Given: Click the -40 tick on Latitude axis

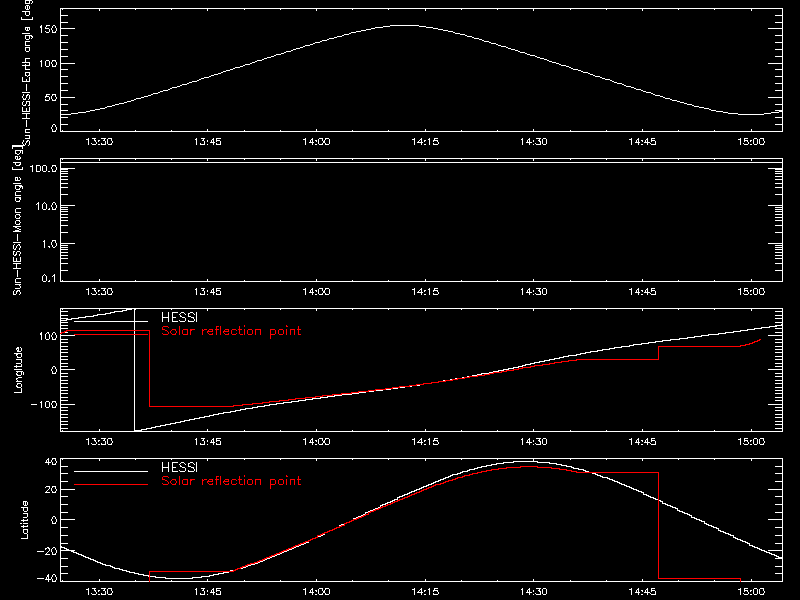Looking at the screenshot, I should [47, 579].
